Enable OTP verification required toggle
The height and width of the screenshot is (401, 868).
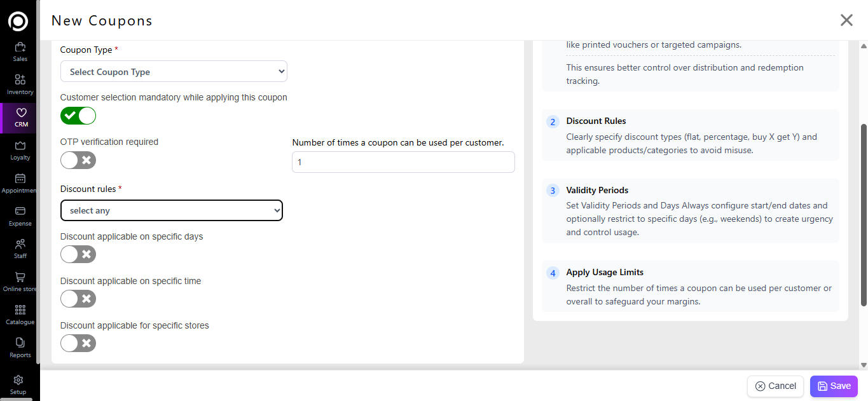[78, 160]
